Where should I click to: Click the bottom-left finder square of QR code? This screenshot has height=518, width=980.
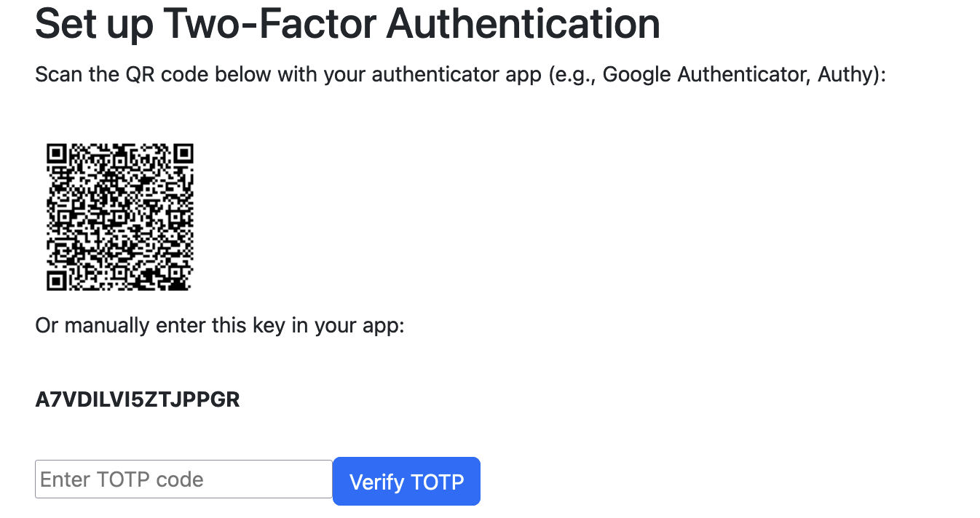(x=58, y=279)
